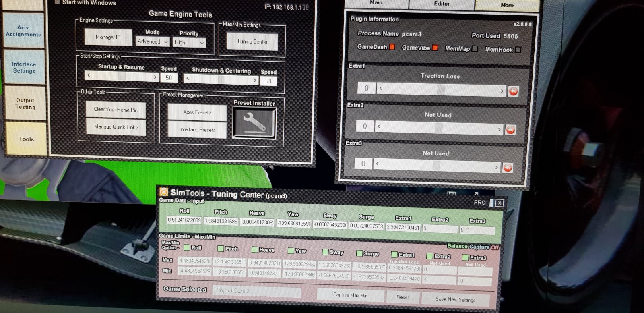Click the SimTools Tuning Center title icon
Screen dimensions: 644x313
point(164,191)
